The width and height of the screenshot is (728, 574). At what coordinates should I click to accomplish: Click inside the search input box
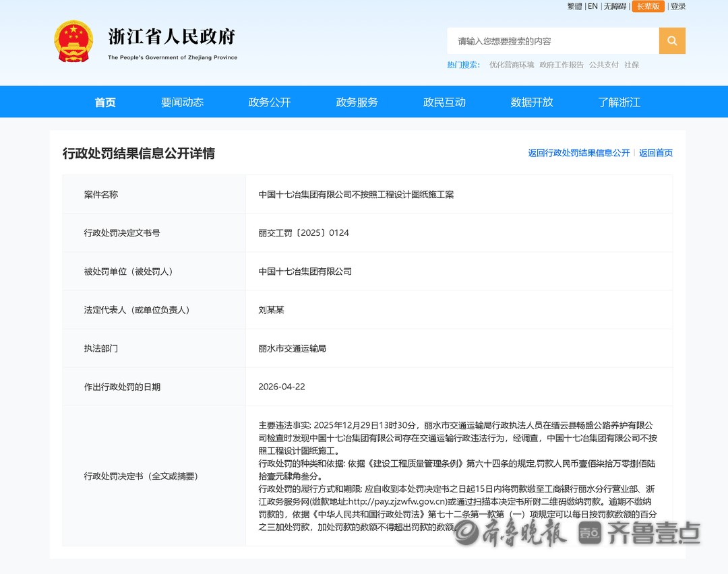[553, 41]
